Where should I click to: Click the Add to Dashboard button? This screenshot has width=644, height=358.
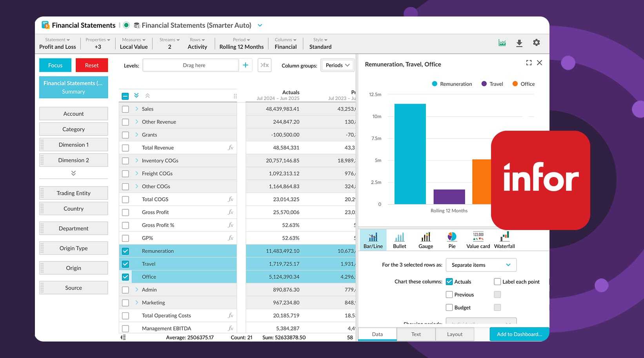519,334
